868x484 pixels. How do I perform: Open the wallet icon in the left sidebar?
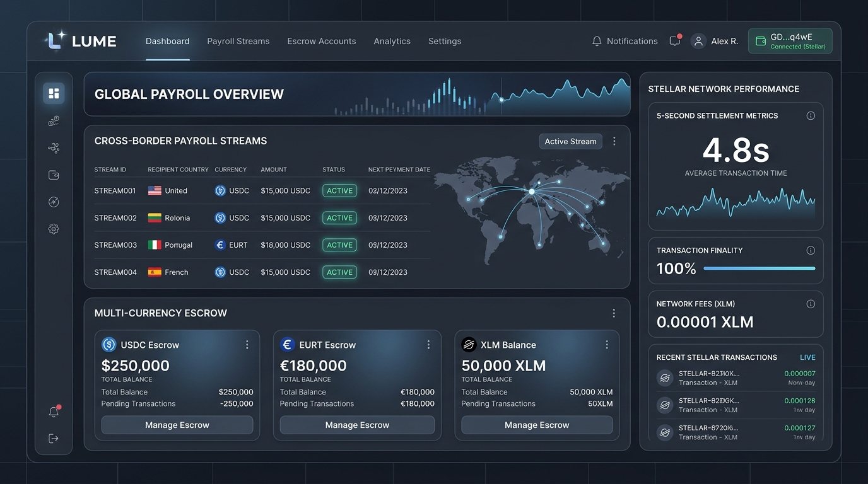coord(54,175)
